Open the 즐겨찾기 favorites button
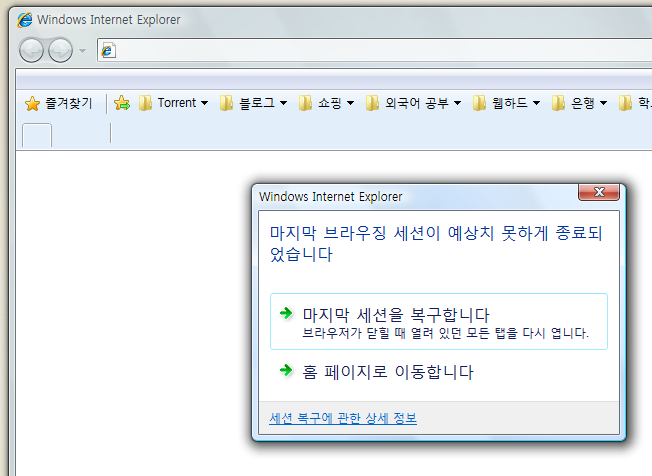Viewport: 652px width, 476px height. pos(59,103)
